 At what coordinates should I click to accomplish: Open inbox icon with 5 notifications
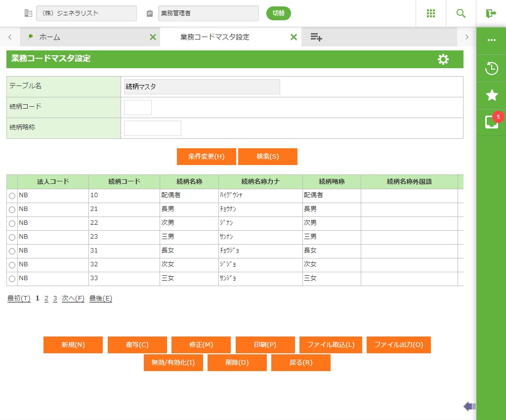491,122
